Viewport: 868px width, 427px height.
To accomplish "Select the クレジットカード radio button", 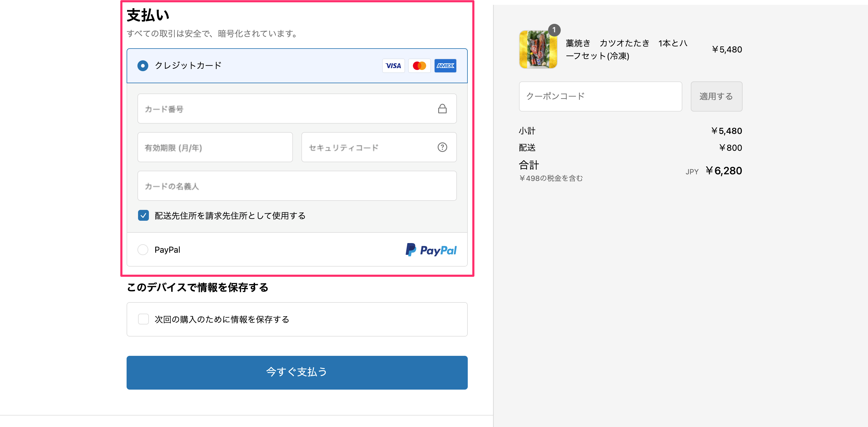I will pos(143,66).
